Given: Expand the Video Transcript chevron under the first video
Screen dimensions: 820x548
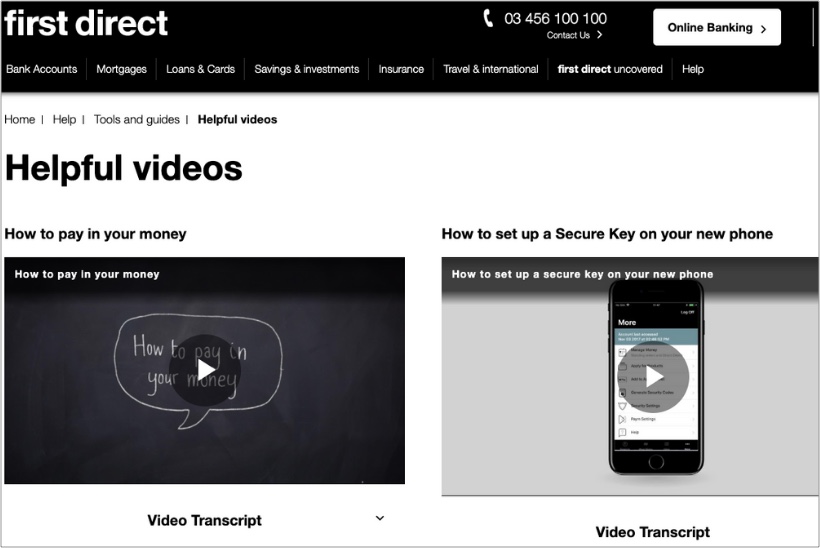Looking at the screenshot, I should click(x=379, y=518).
